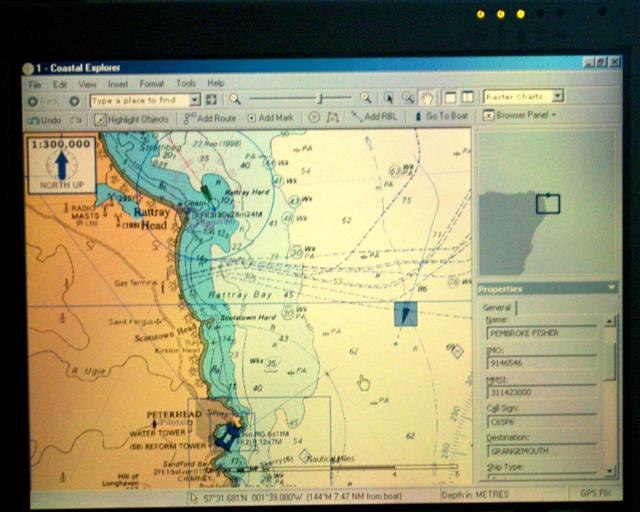Select the hand pan tool
Image resolution: width=640 pixels, height=512 pixels.
(x=427, y=97)
